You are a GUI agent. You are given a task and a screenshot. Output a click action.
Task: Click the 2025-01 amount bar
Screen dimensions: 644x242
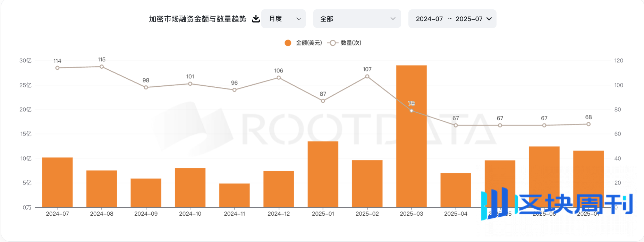[323, 174]
